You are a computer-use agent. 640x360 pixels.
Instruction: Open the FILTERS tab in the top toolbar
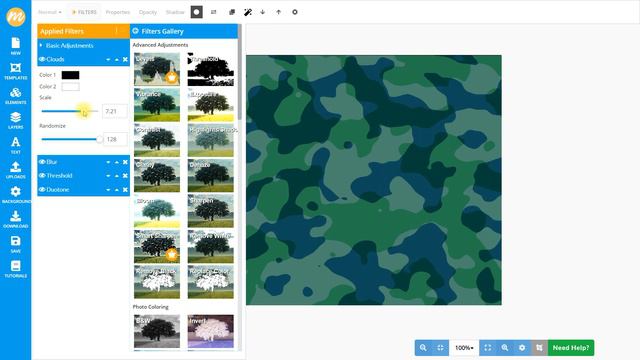[84, 12]
